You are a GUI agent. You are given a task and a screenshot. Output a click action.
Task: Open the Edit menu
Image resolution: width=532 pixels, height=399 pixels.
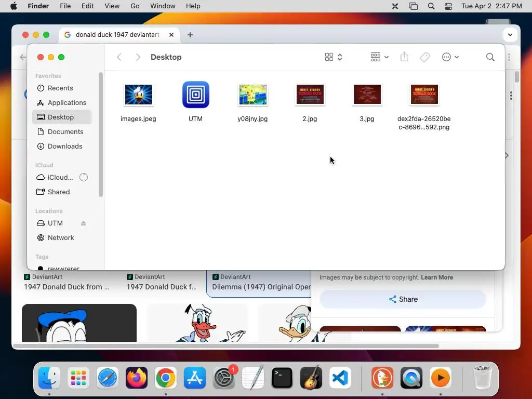click(87, 6)
